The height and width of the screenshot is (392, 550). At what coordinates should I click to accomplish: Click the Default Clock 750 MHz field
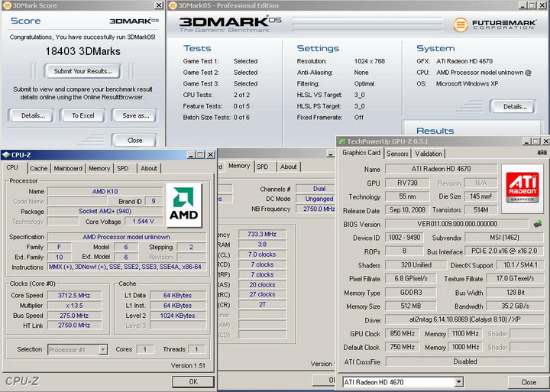tap(402, 347)
